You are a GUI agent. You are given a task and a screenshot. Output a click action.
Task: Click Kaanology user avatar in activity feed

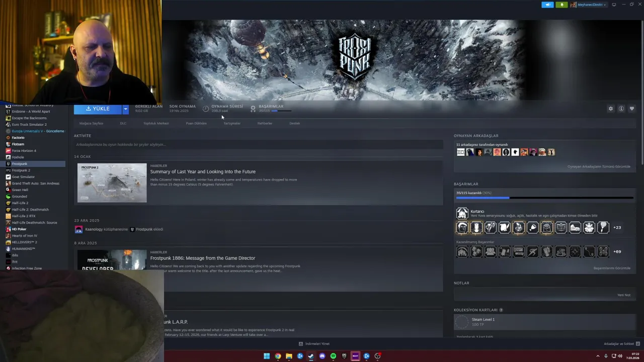78,229
